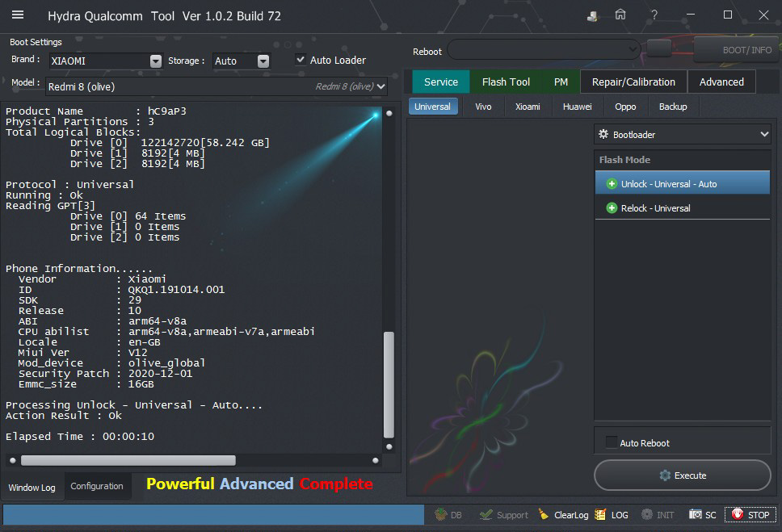Screen dimensions: 782x532
Task: Minimize the Hydra Qualcomm Tool window
Action: (x=690, y=15)
